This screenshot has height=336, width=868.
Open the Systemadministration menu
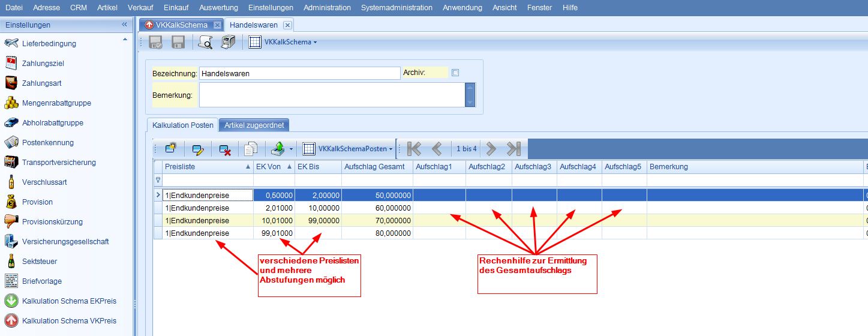point(397,8)
